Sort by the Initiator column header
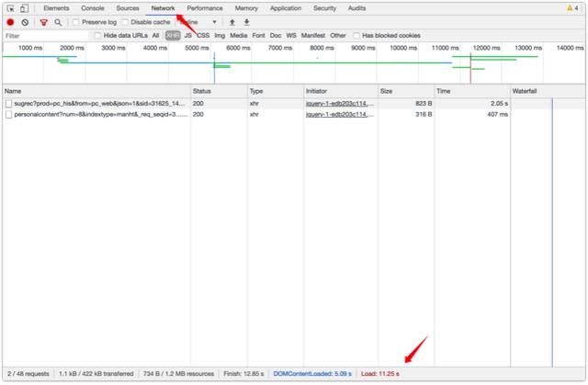Viewport: 588px width, 385px height. tap(341, 91)
